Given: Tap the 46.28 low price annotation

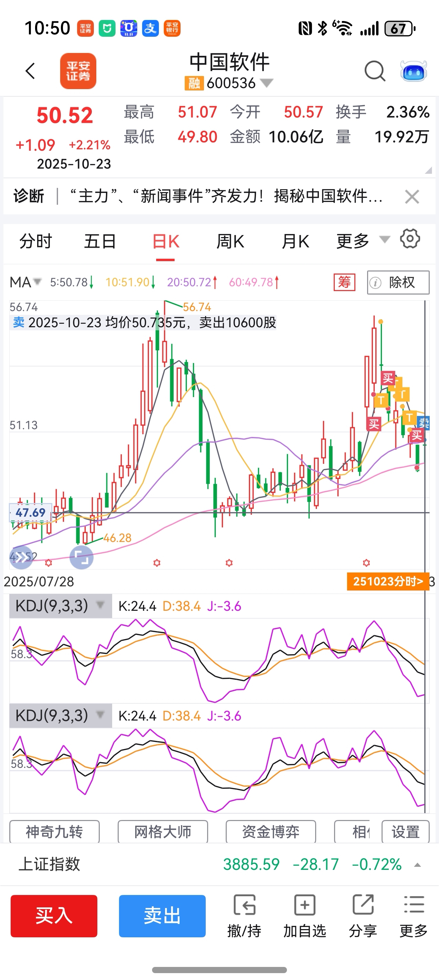Looking at the screenshot, I should pos(117,538).
